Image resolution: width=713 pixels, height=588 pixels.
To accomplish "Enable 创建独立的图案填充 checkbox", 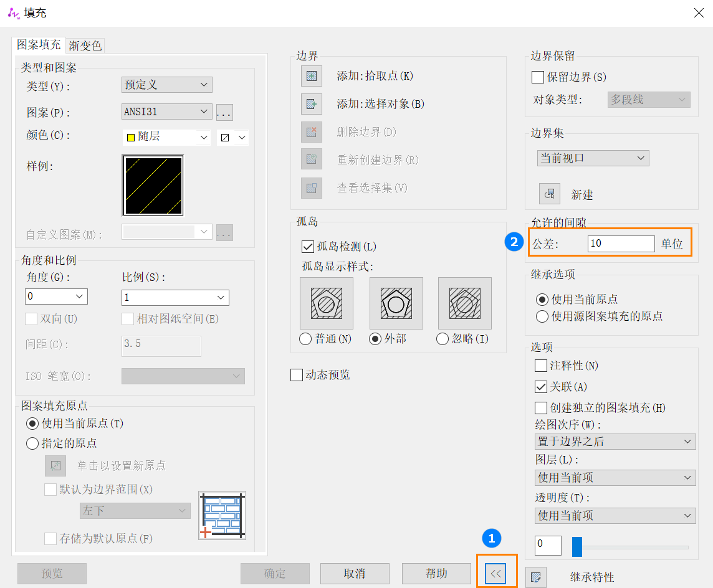I will tap(541, 407).
